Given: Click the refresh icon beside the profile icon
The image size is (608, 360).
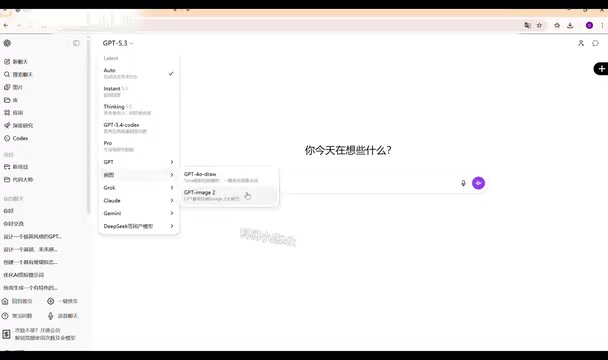Looking at the screenshot, I should tap(596, 43).
